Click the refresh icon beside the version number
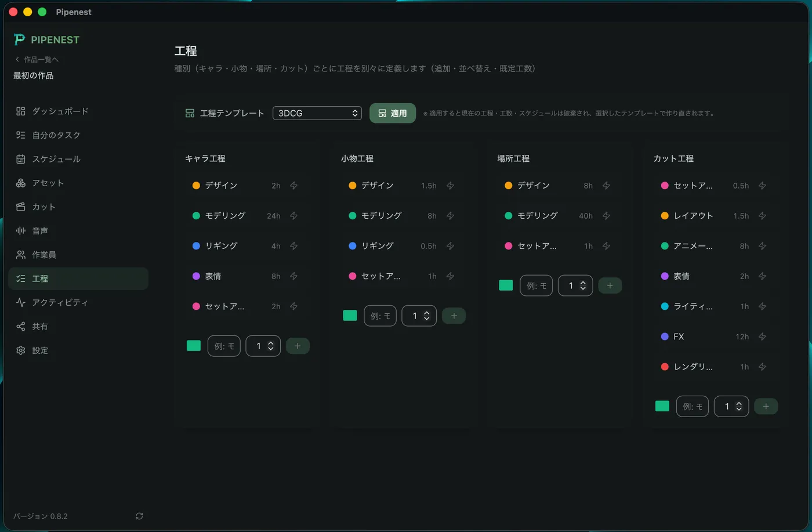 pos(139,516)
